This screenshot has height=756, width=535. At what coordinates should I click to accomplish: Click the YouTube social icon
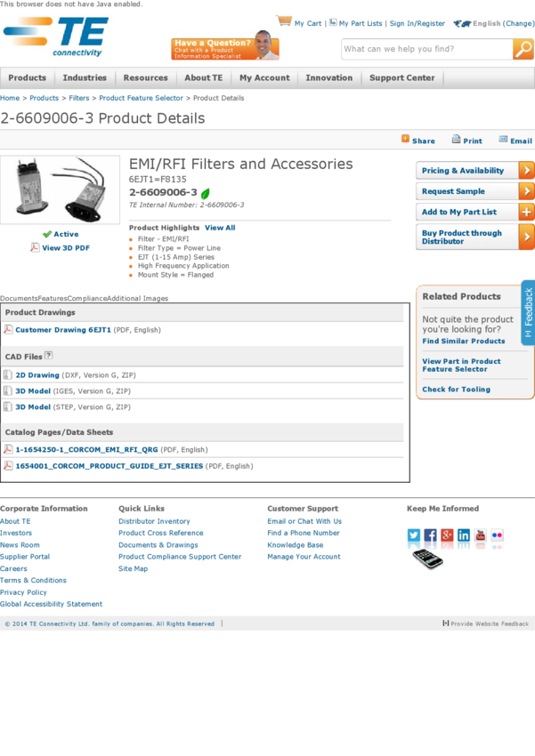[481, 535]
